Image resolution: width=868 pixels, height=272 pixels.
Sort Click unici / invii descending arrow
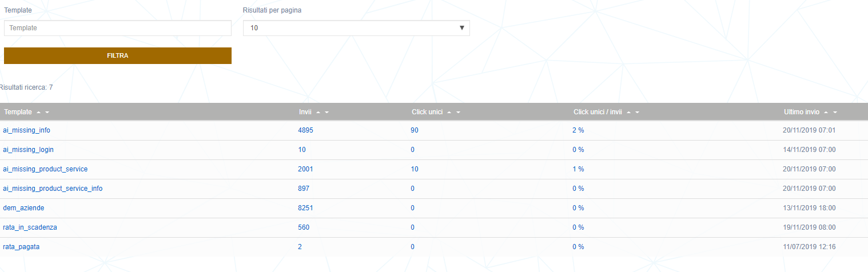tap(637, 113)
